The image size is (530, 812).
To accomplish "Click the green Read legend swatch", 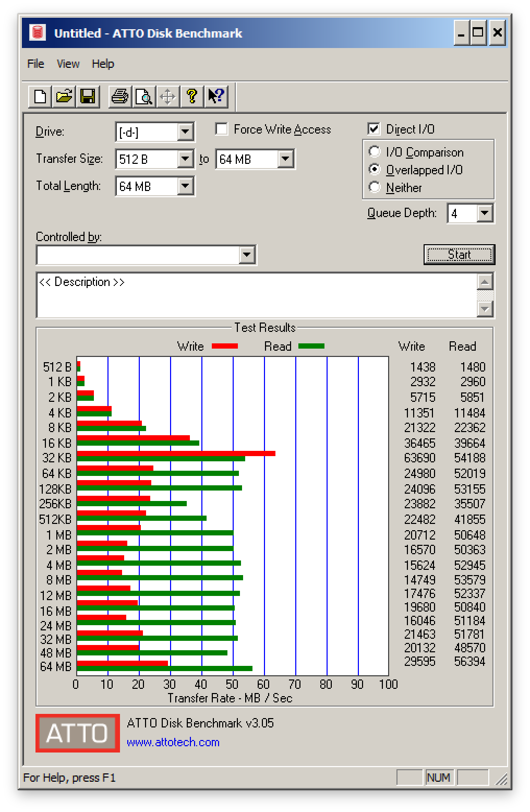I will (x=311, y=346).
